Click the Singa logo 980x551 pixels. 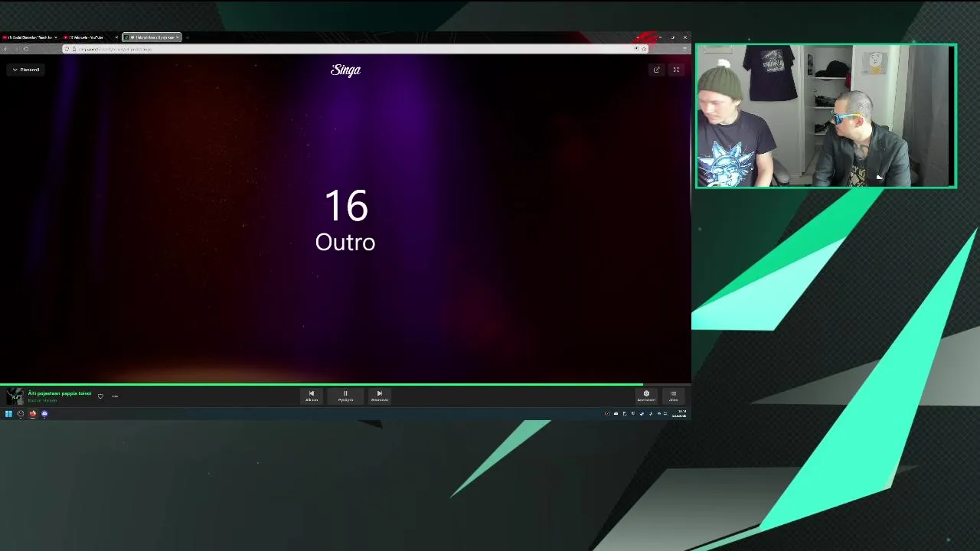point(345,70)
